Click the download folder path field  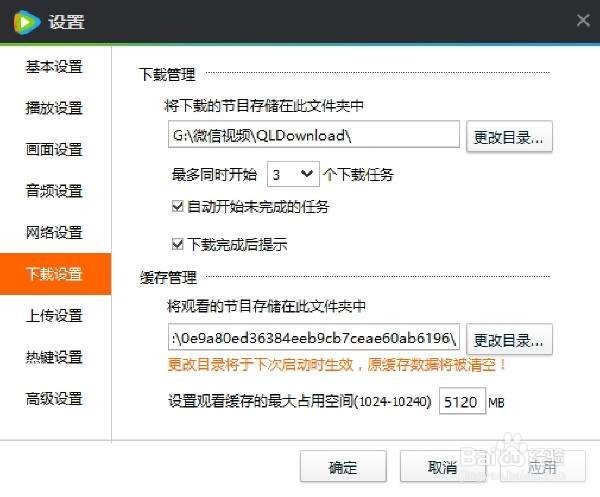point(314,134)
